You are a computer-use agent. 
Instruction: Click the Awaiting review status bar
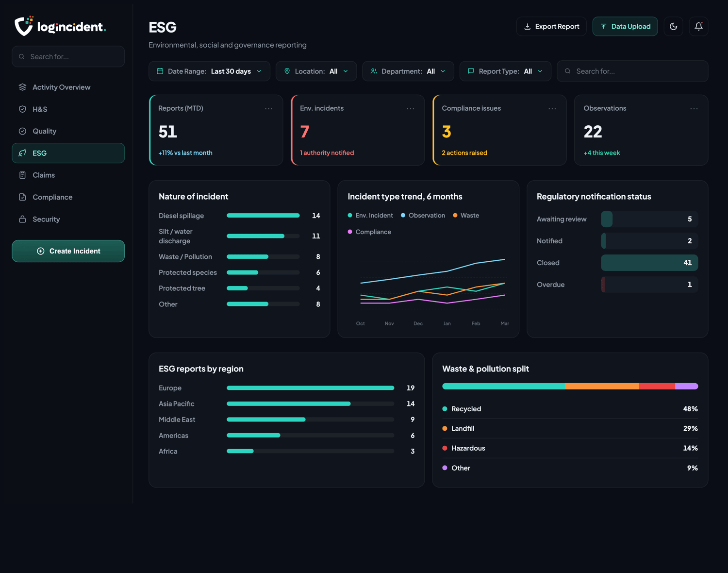649,219
